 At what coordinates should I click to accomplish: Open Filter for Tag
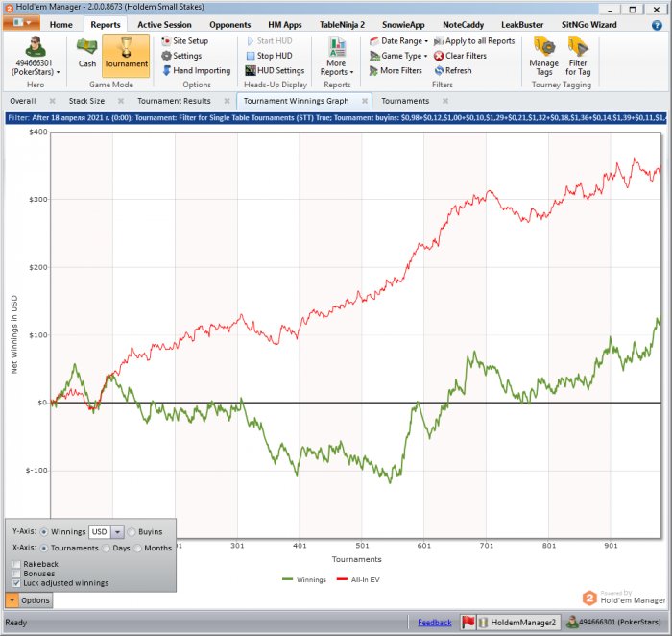(x=578, y=56)
